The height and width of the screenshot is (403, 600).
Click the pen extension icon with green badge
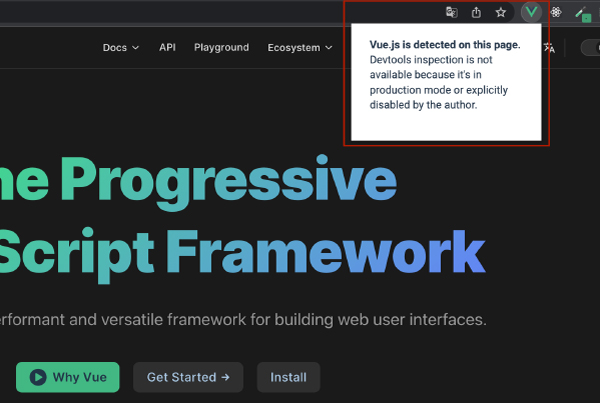tap(583, 14)
